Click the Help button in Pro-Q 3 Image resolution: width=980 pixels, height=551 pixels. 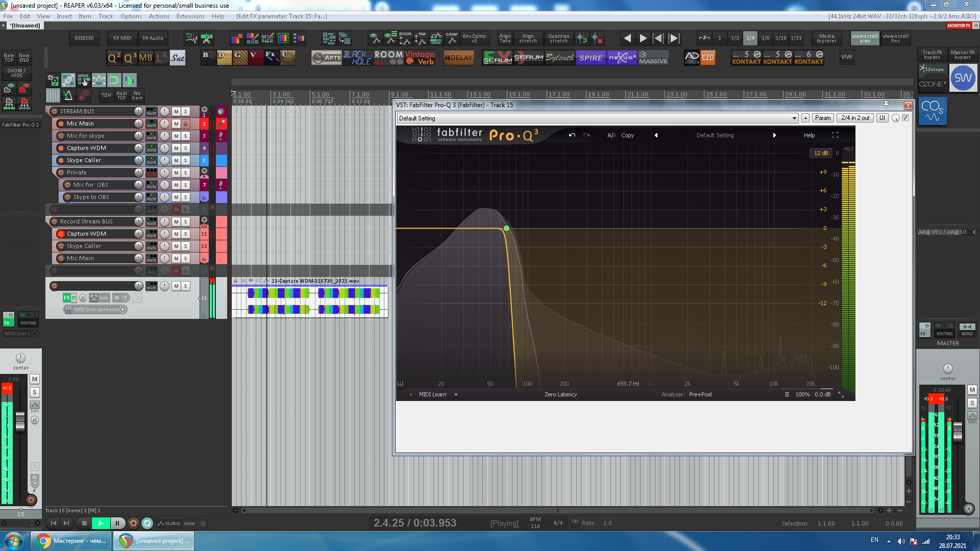pos(809,135)
